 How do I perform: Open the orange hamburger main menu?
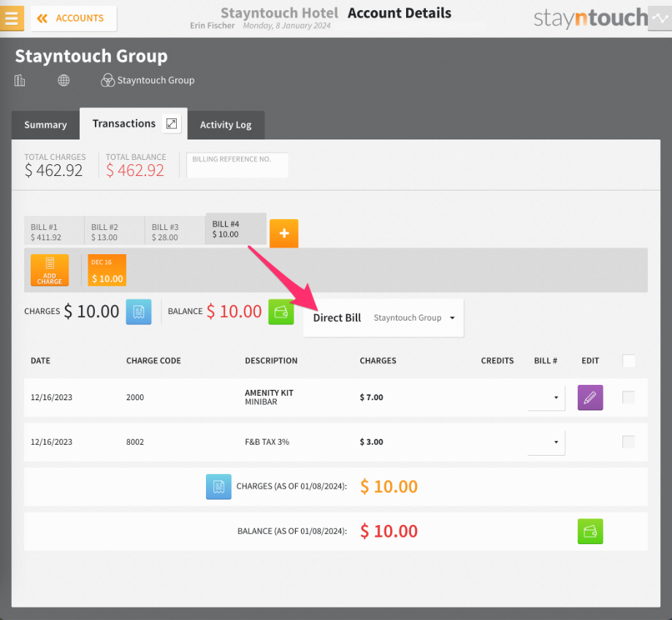coord(12,18)
